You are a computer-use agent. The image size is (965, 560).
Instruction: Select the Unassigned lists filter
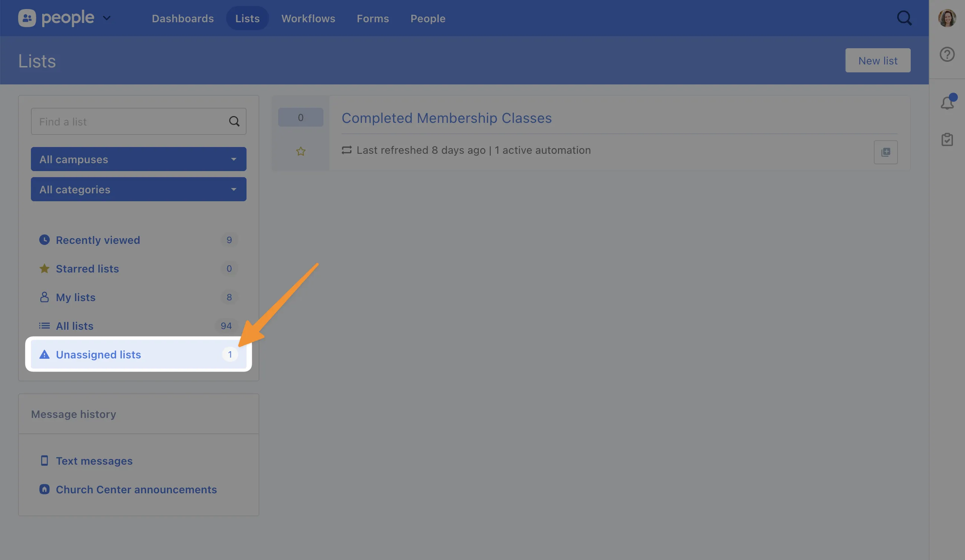98,355
